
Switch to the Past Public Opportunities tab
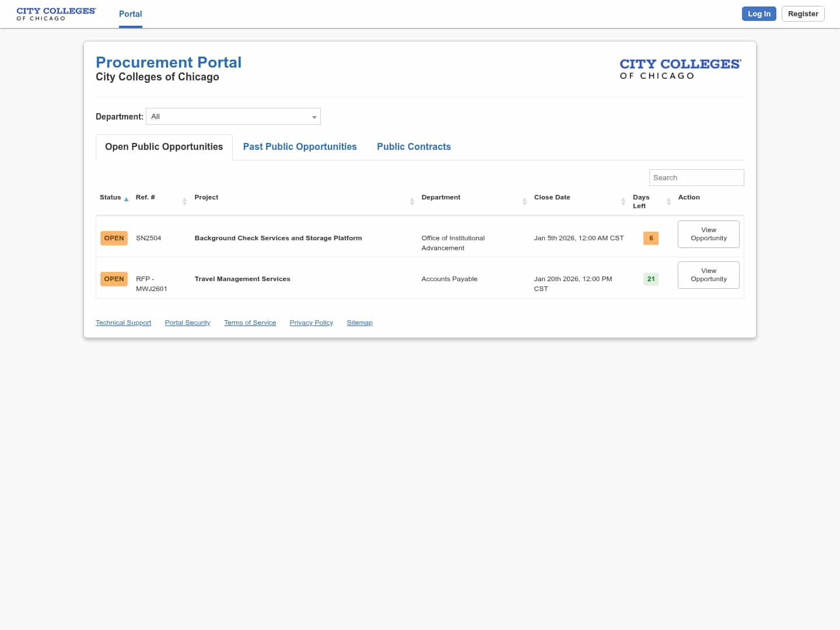[300, 146]
